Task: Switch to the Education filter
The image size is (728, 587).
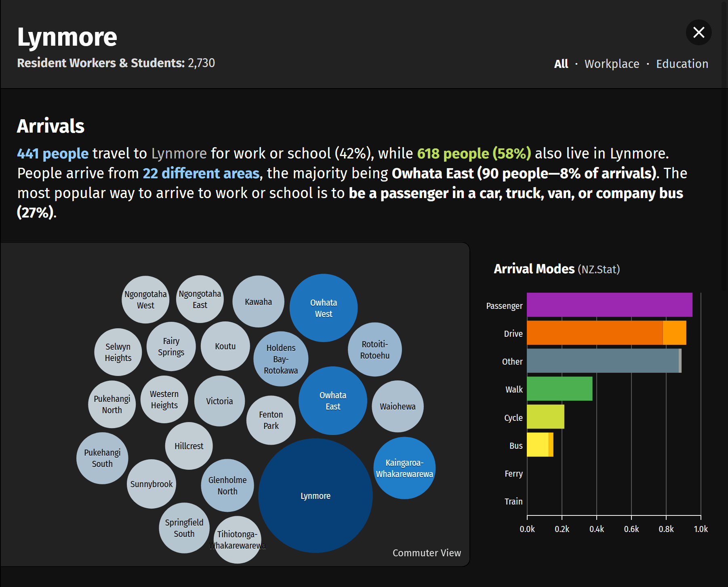Action: click(682, 64)
